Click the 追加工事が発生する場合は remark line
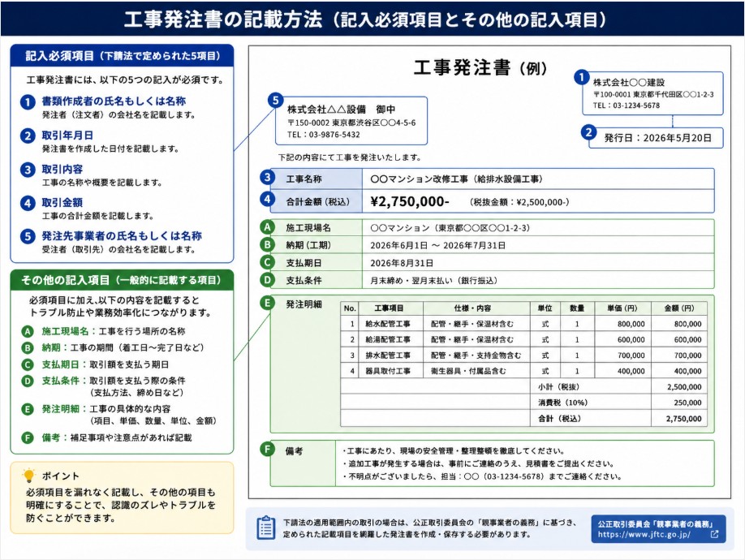This screenshot has width=745, height=560. [x=478, y=464]
